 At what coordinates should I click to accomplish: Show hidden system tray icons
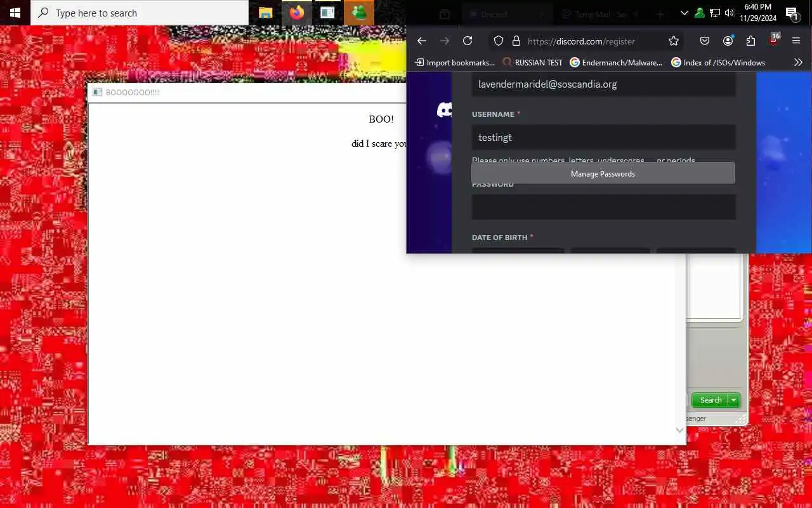tap(684, 13)
